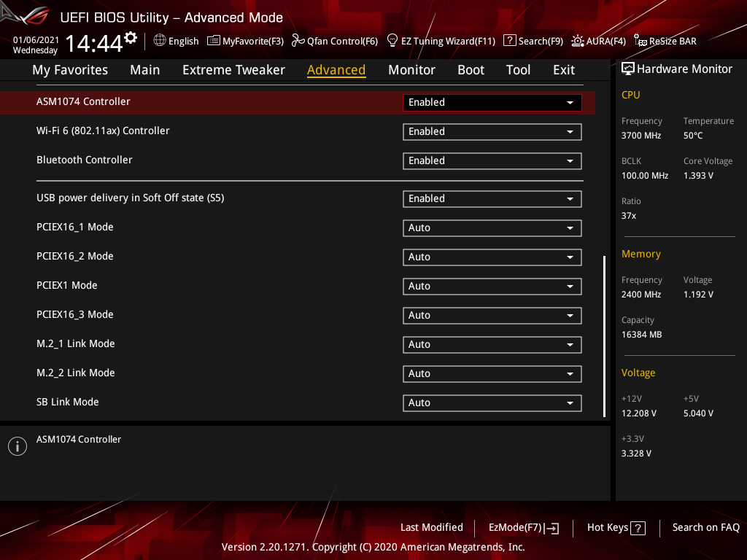Select M.2_1 Link Mode label
This screenshot has width=747, height=560.
pos(76,344)
